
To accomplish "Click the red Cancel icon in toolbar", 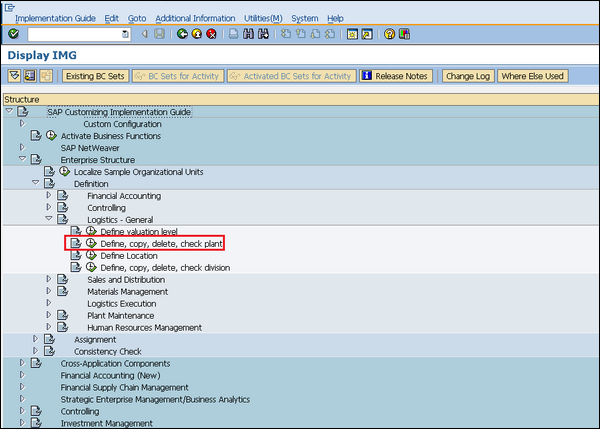I will click(211, 34).
